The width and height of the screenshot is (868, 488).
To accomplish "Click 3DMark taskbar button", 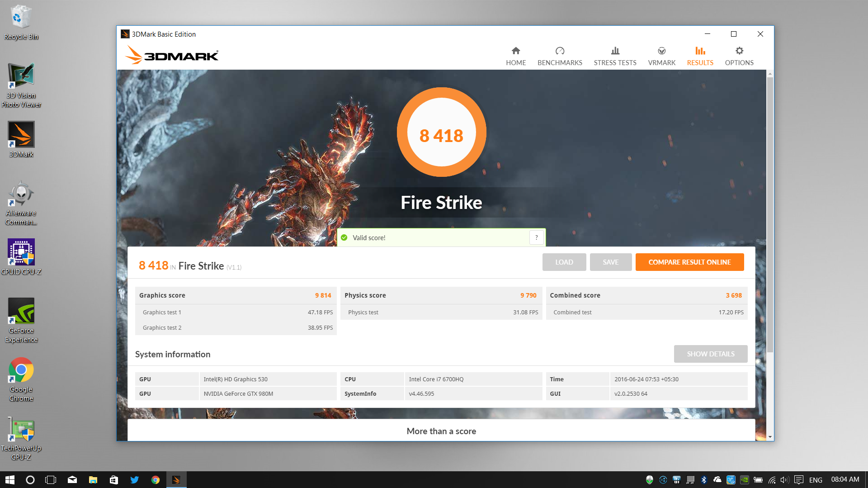I will (x=176, y=479).
